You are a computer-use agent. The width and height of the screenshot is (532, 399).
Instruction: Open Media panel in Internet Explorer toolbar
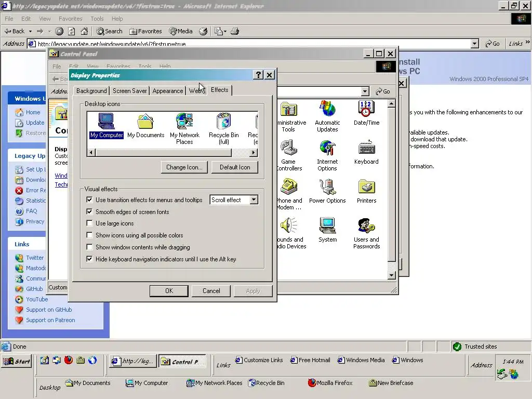pyautogui.click(x=181, y=31)
